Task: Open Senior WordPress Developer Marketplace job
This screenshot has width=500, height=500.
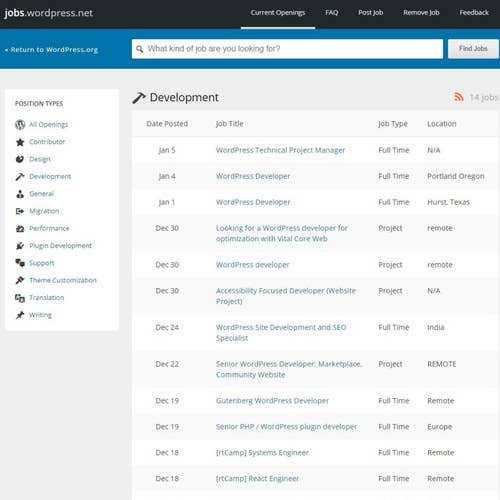Action: [289, 370]
